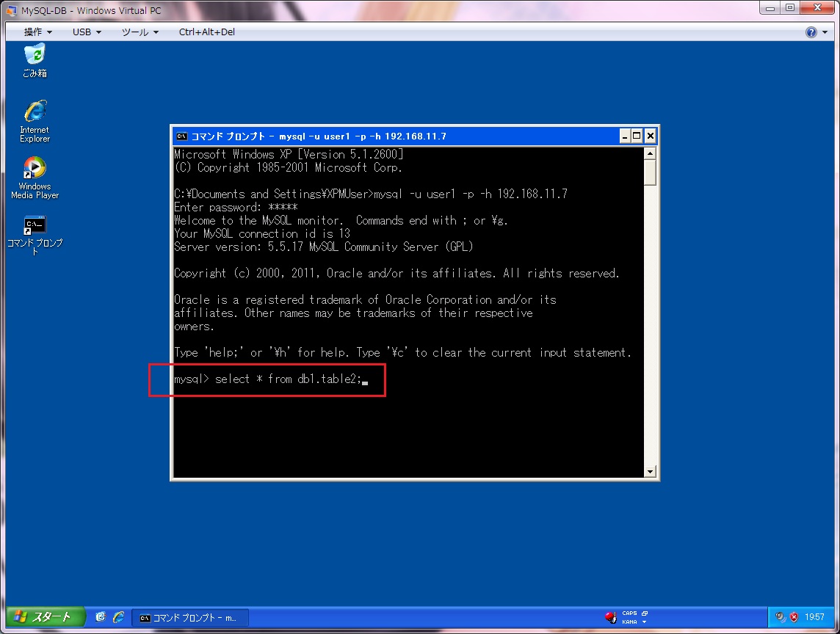
Task: Click the Virtual PC title bar icon
Action: point(11,10)
